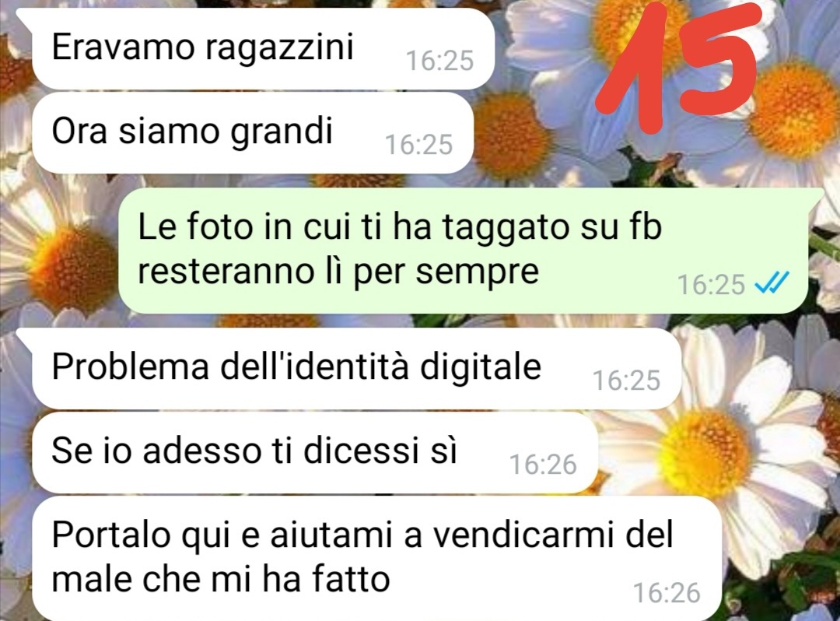This screenshot has height=621, width=840.
Task: Tap the 16:25 time in the green bubble
Action: pyautogui.click(x=711, y=284)
